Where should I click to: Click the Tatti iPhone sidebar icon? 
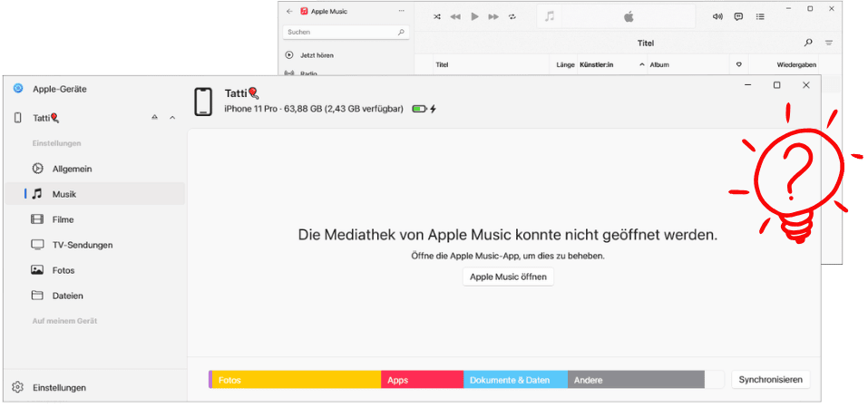[x=18, y=117]
